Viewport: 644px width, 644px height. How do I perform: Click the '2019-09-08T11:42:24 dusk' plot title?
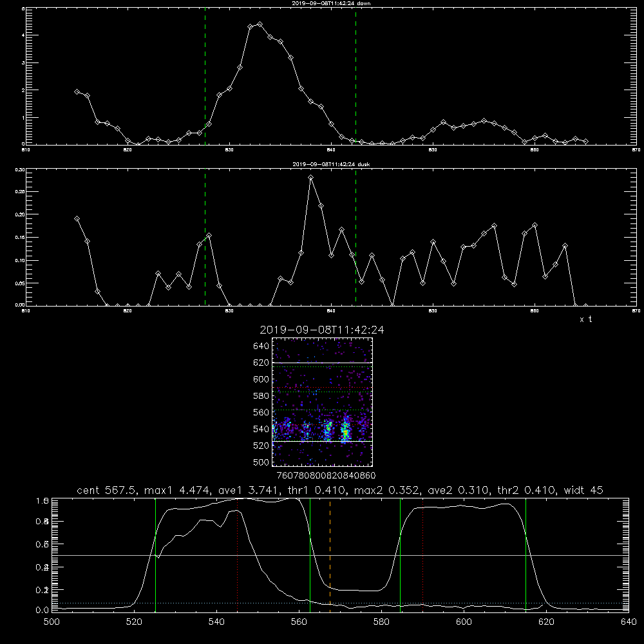pyautogui.click(x=331, y=164)
